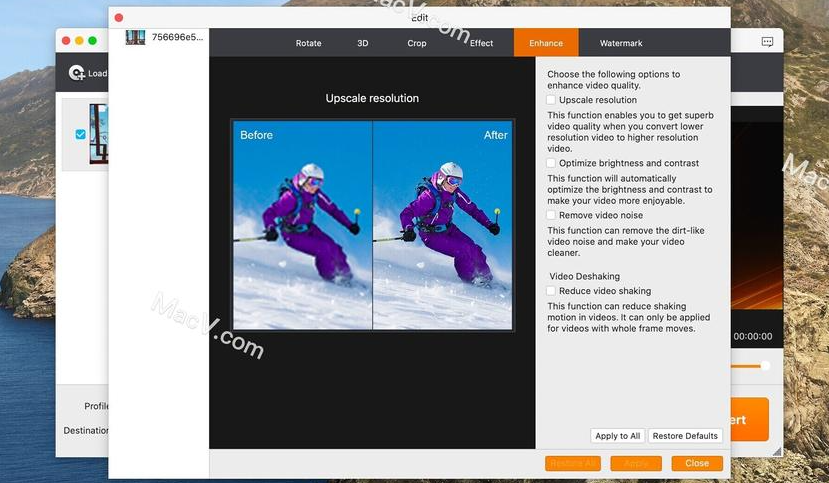Open the feedback chat icon in main window
This screenshot has height=483, width=829.
point(767,42)
